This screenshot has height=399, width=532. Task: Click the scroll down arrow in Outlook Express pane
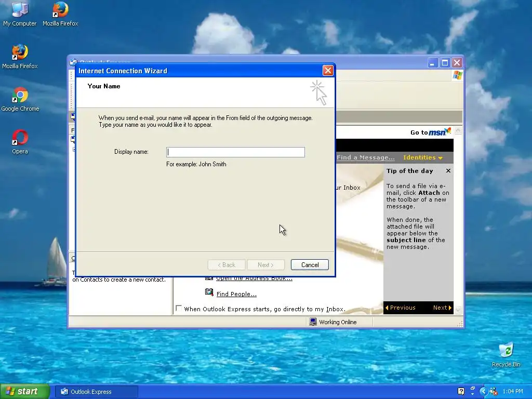point(458,310)
